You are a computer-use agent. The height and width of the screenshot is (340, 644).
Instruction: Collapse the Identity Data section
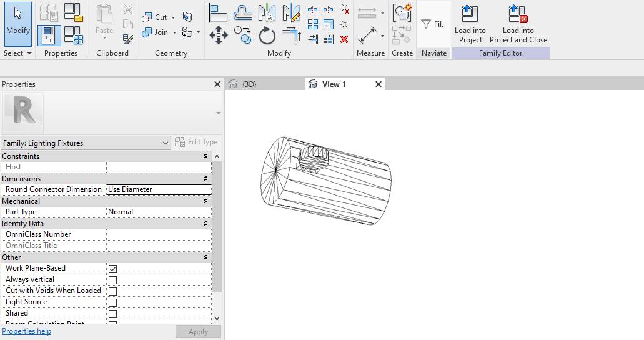(206, 224)
